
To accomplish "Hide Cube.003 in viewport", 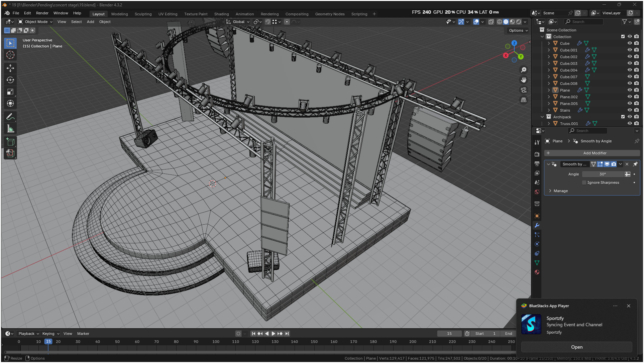I will click(630, 63).
